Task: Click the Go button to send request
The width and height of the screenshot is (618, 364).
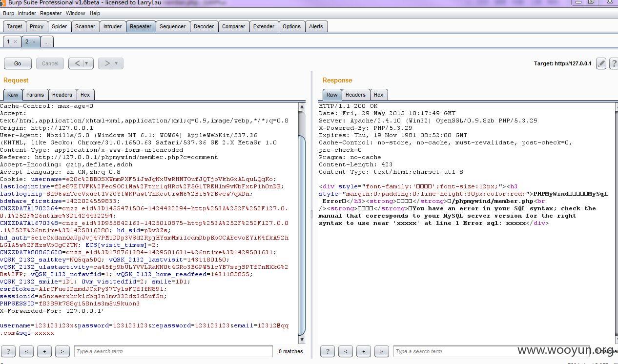Action: click(x=18, y=63)
